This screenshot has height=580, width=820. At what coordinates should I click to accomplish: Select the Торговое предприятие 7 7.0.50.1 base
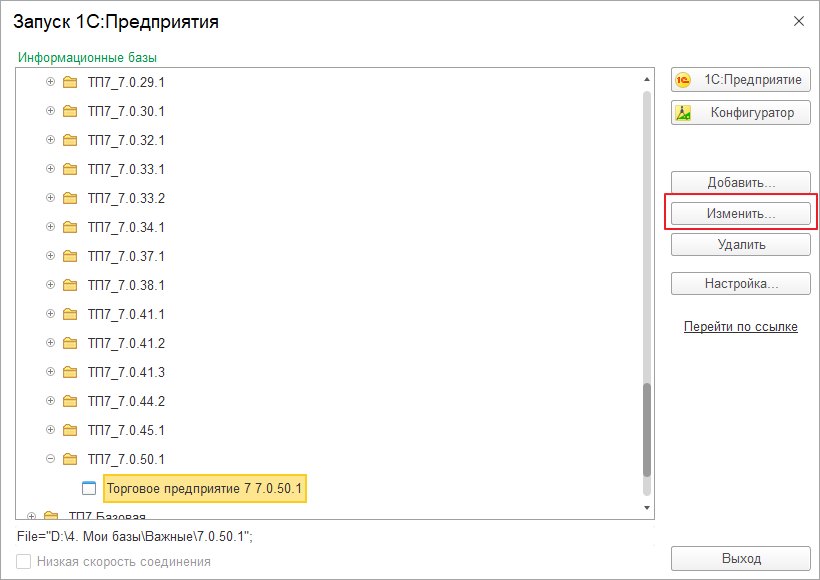coord(204,488)
